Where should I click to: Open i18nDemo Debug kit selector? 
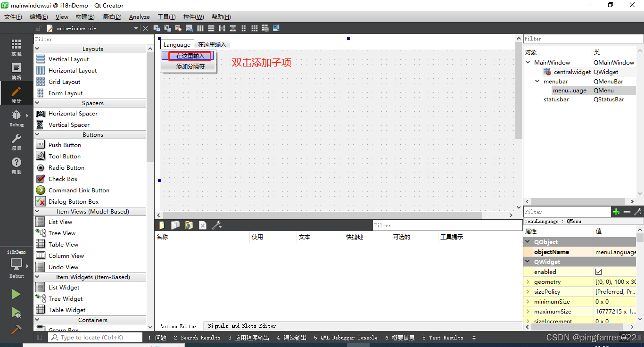[x=17, y=264]
